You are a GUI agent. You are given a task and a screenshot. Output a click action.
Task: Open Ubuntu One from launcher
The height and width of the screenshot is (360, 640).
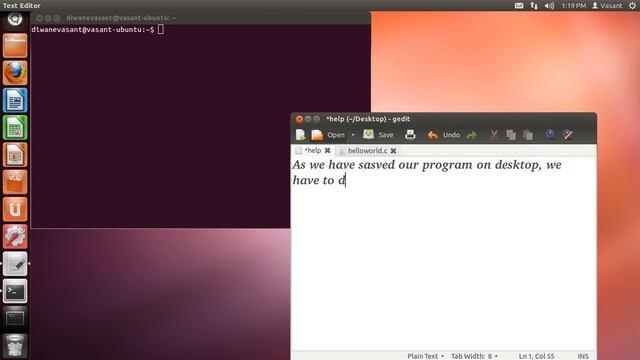pos(15,209)
